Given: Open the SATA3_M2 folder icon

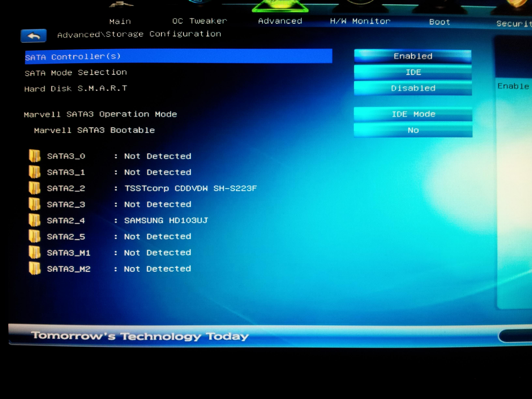Looking at the screenshot, I should tap(34, 268).
